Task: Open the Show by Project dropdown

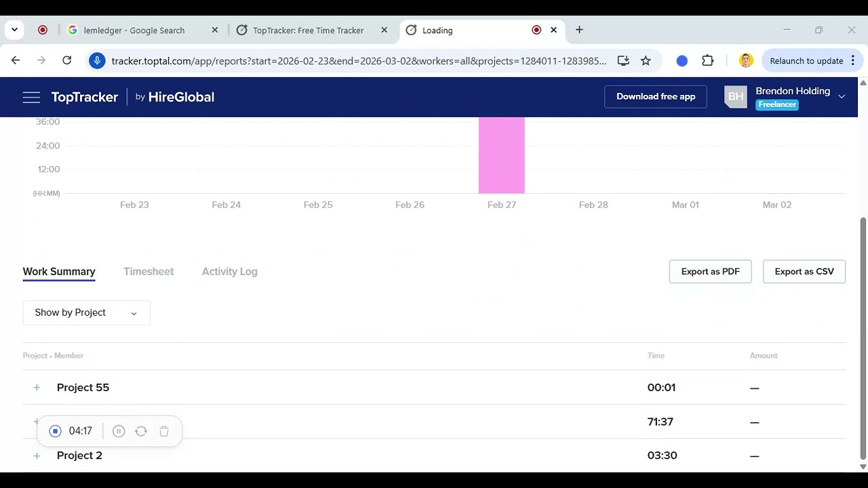Action: click(x=87, y=312)
